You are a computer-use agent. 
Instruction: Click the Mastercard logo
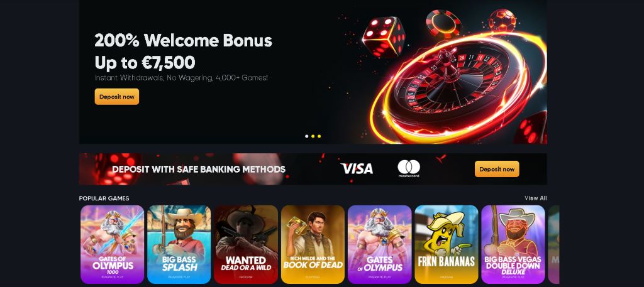click(408, 169)
